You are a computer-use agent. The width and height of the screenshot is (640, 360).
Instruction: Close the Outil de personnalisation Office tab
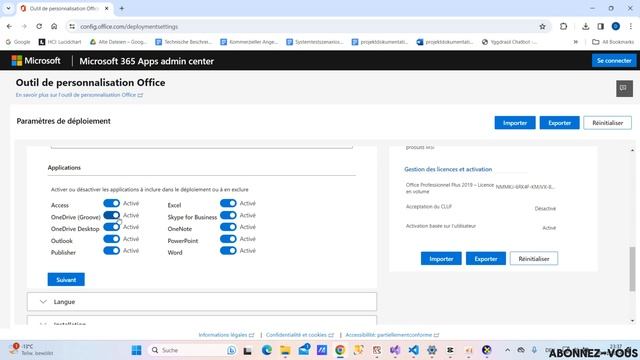tap(107, 8)
